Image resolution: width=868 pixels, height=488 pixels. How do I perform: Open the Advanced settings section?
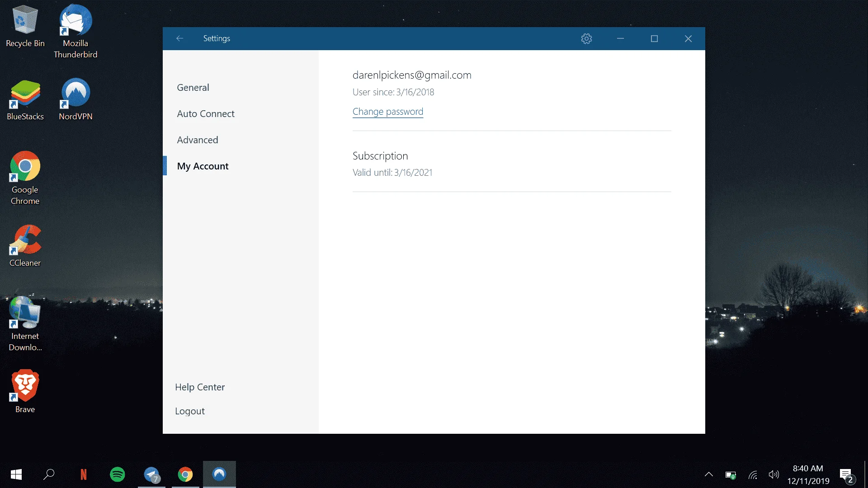tap(198, 140)
